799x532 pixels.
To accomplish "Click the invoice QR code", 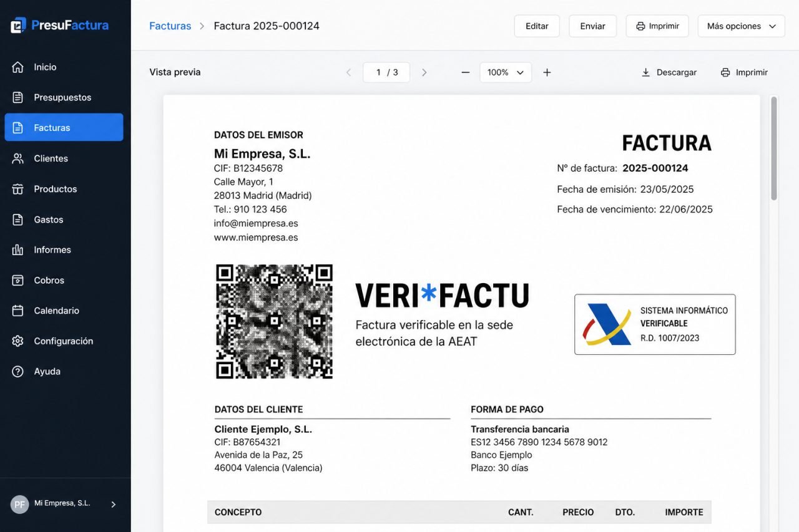I will [x=274, y=321].
